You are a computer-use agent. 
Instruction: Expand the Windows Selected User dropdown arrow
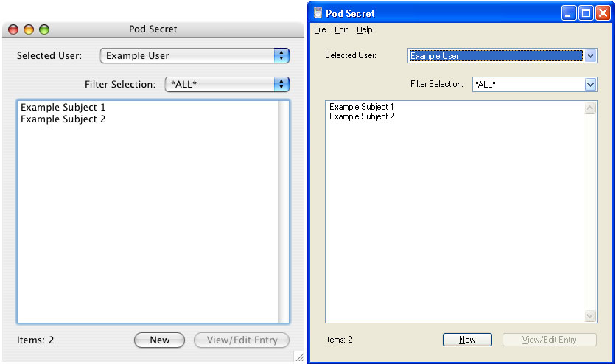[x=590, y=56]
